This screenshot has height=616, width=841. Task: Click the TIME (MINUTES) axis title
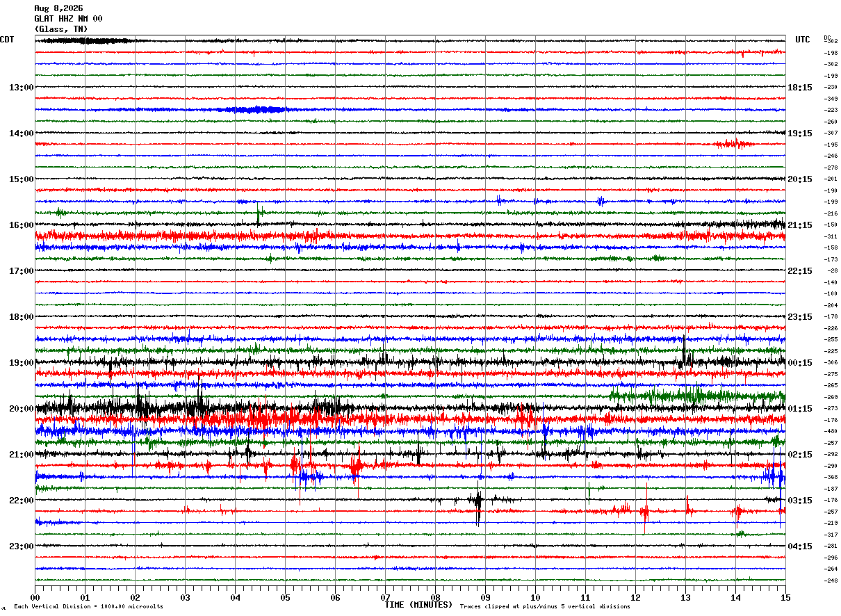[418, 605]
